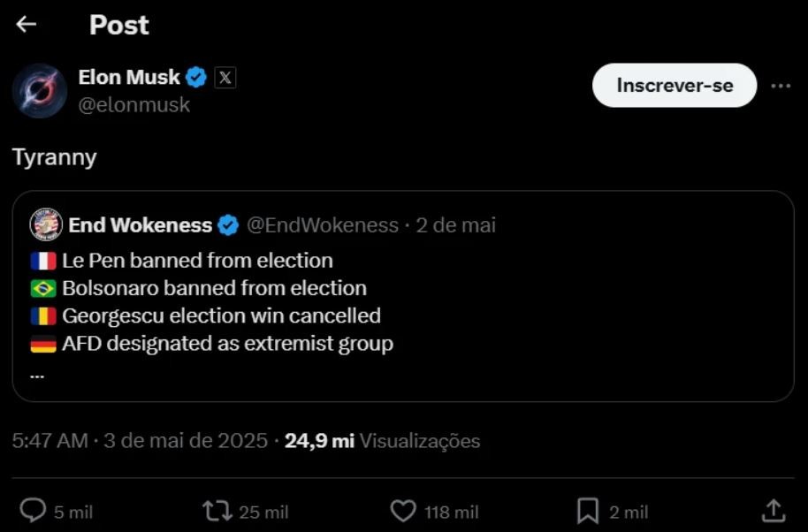Click the X affiliation badge icon
Viewport: 808px width, 532px height.
pyautogui.click(x=225, y=78)
